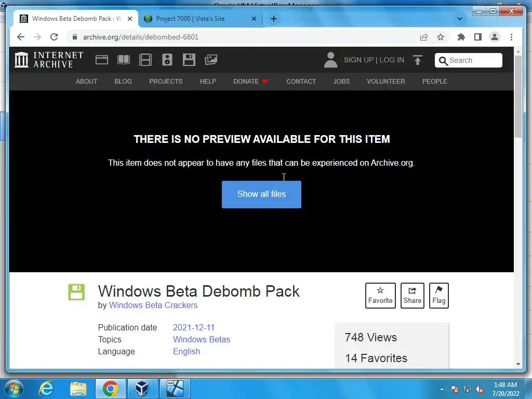Open the CONTACT menu item

301,82
